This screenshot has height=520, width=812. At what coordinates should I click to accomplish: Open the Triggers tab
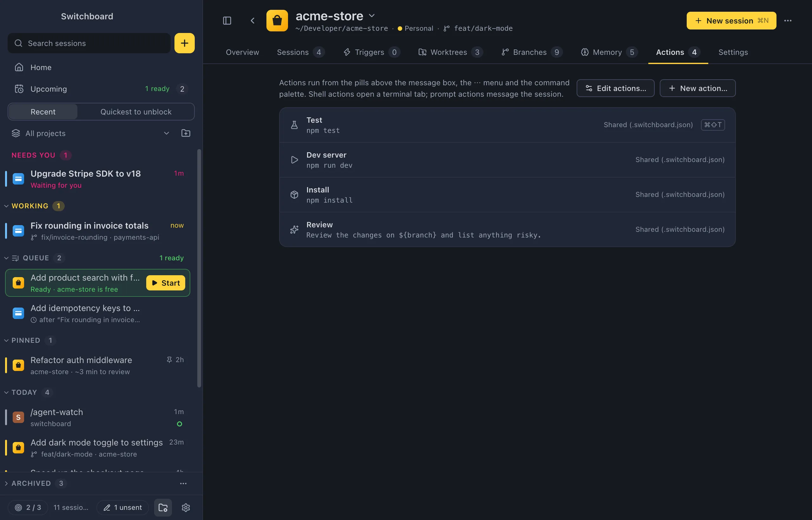pos(372,52)
